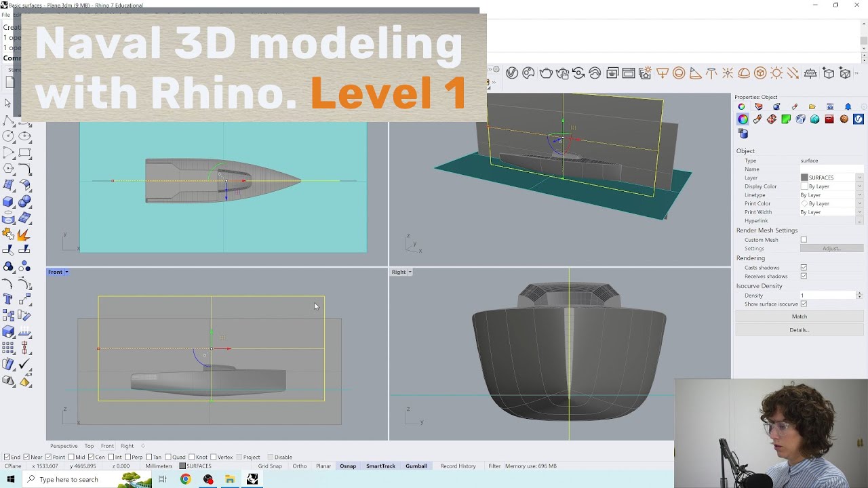This screenshot has width=868, height=488.
Task: Click the Display Color swatch
Action: coord(804,186)
